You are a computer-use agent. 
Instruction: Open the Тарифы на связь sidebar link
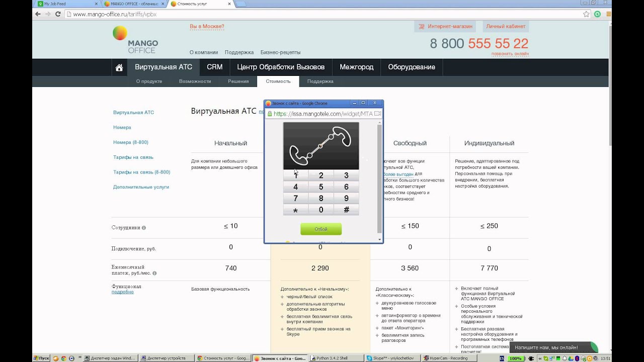(133, 157)
